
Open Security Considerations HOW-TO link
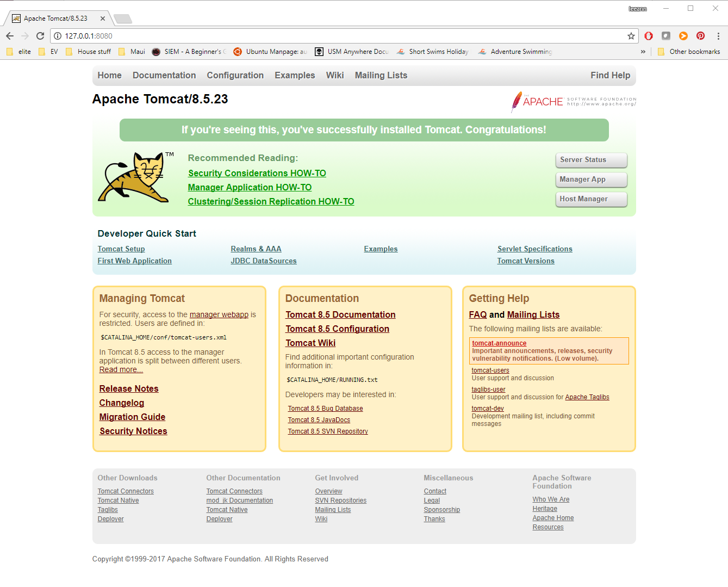[257, 173]
